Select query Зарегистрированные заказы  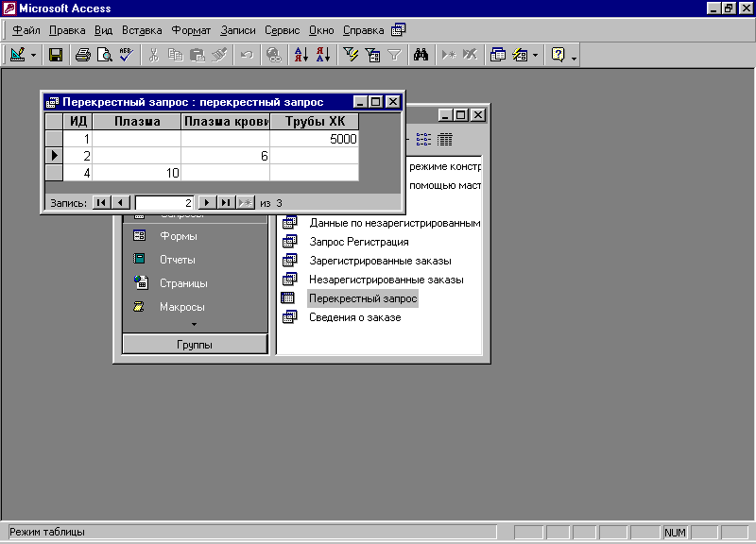coord(380,261)
